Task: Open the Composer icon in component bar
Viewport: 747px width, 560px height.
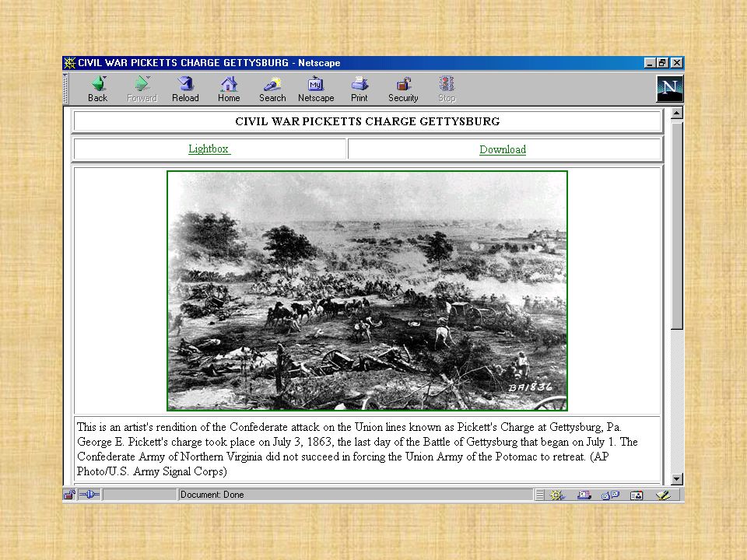Action: (x=663, y=495)
